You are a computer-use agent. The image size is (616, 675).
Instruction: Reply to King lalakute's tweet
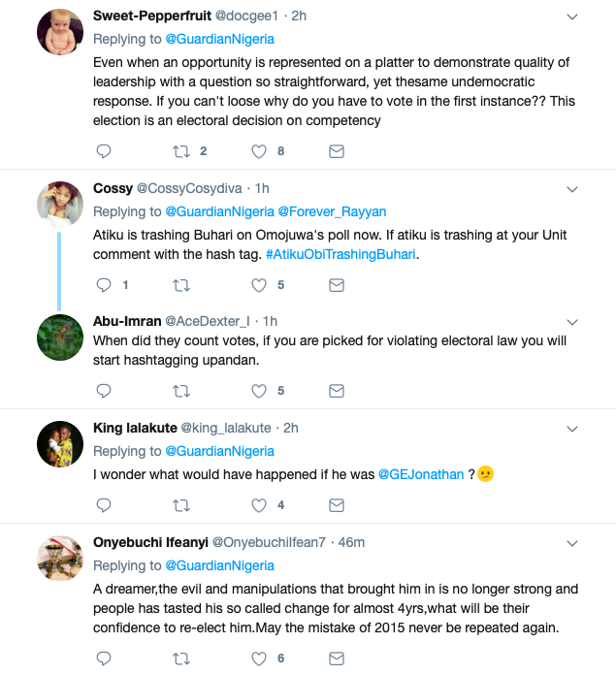click(104, 504)
